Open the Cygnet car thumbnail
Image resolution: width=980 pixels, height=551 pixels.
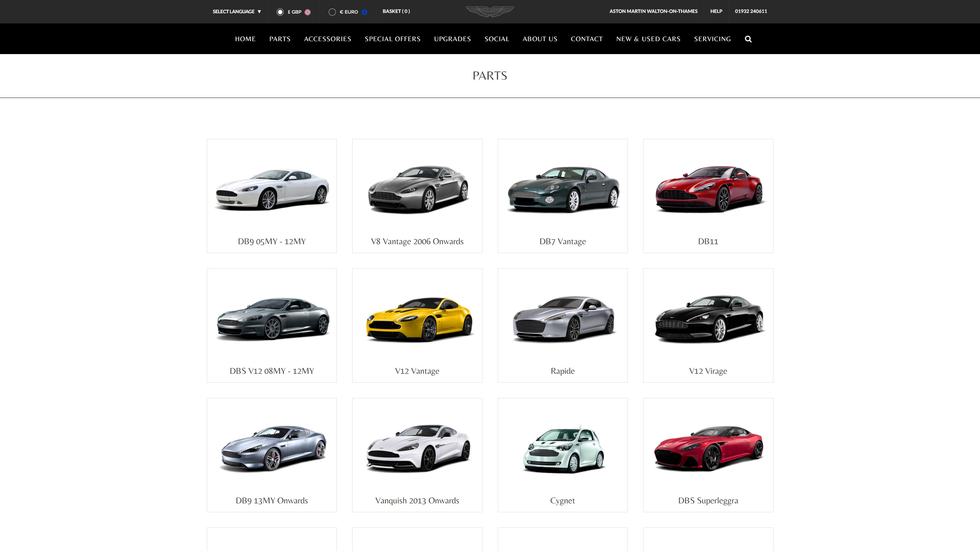click(x=562, y=449)
